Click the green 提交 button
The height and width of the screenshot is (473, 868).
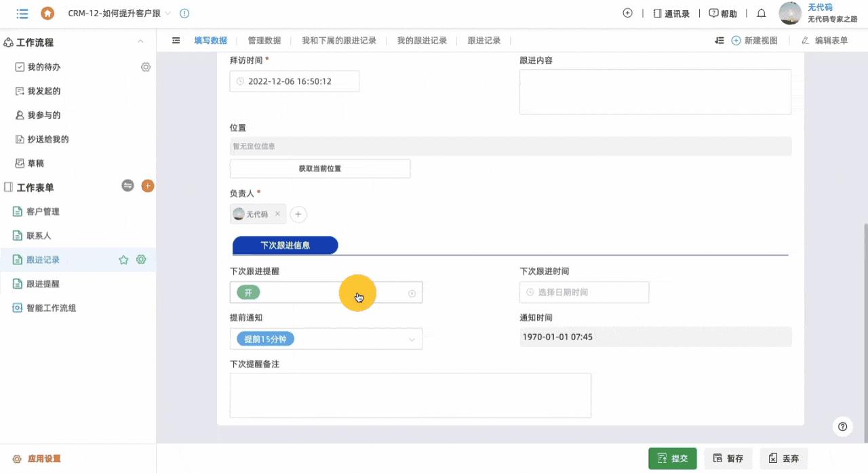pyautogui.click(x=672, y=459)
